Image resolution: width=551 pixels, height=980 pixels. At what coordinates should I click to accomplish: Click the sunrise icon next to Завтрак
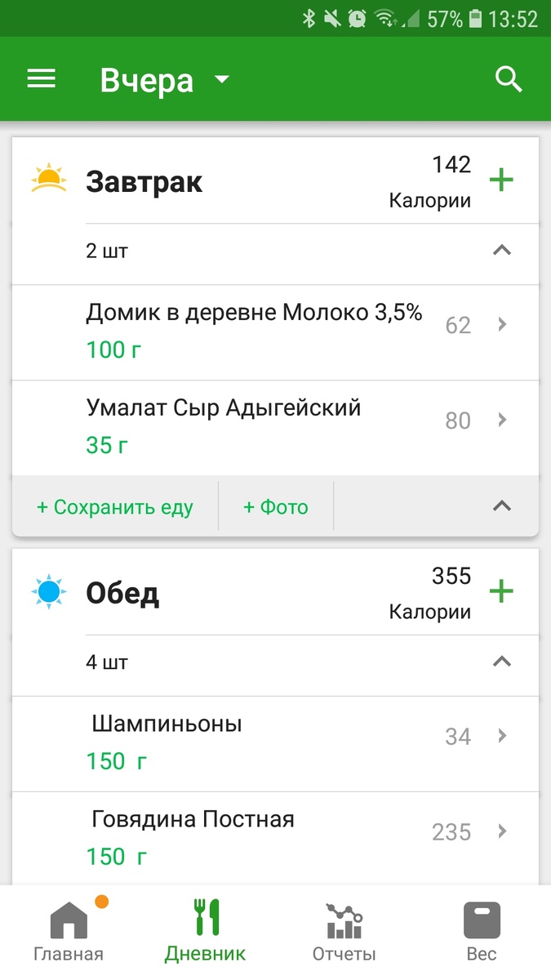point(49,179)
